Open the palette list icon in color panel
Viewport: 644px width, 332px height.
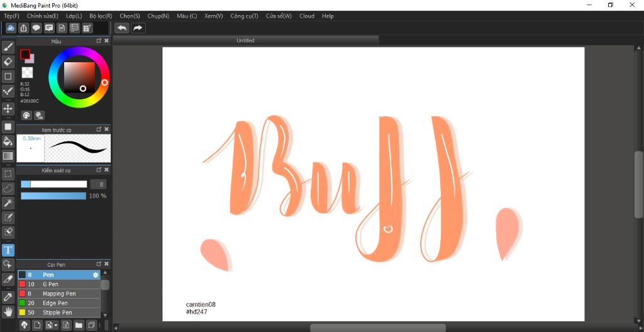click(40, 116)
